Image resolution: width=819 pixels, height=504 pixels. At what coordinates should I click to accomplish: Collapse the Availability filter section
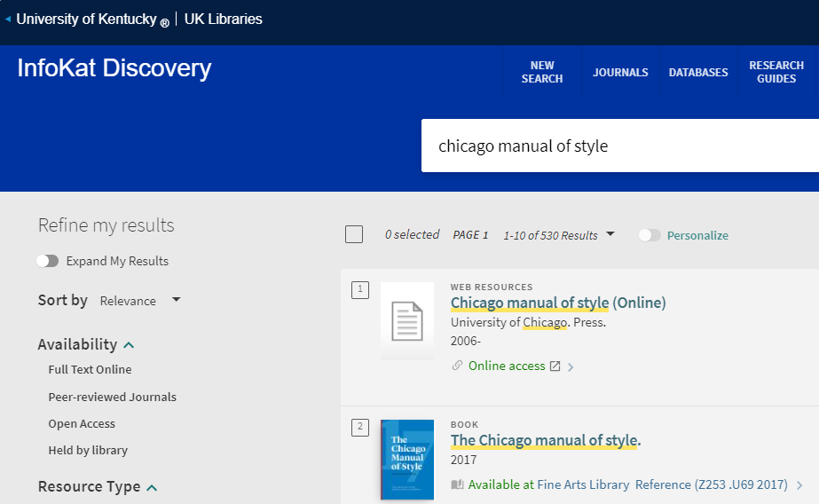click(129, 344)
